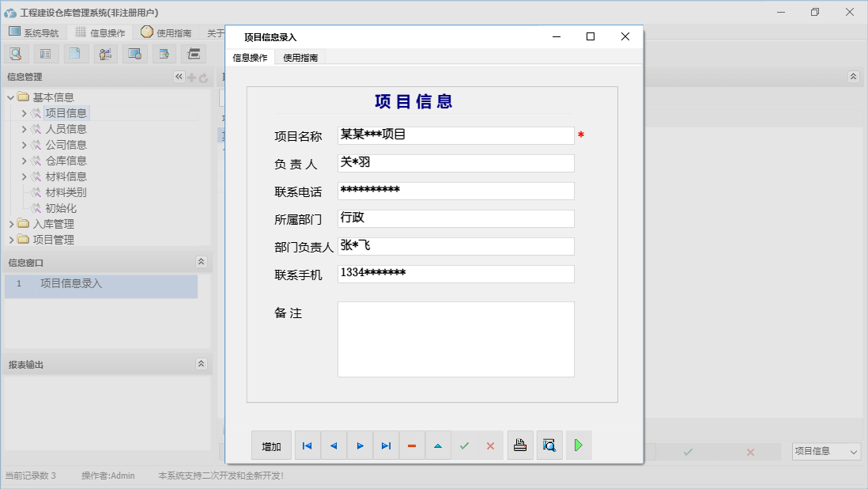868x489 pixels.
Task: Click the 增加 button to add record
Action: (271, 445)
